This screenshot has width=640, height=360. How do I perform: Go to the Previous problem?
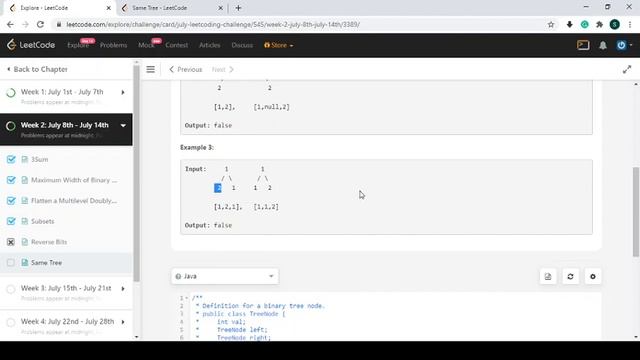186,69
